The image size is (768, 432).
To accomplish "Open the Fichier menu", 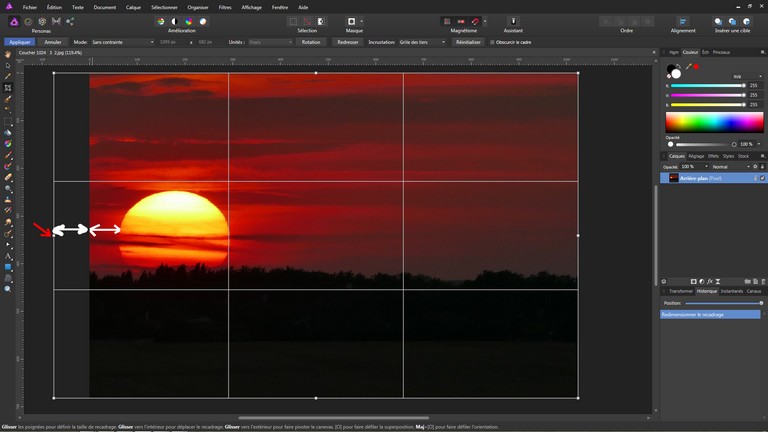I will pos(29,7).
